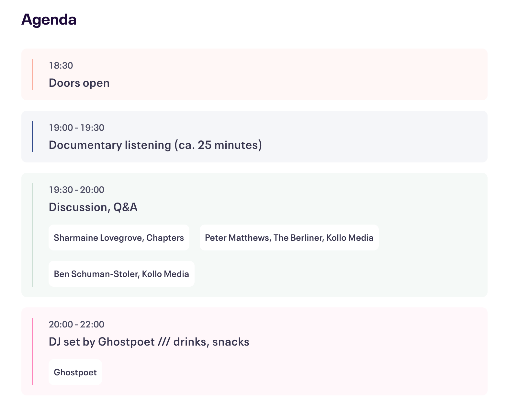
Task: Click the Doors open agenda title
Action: pos(79,83)
